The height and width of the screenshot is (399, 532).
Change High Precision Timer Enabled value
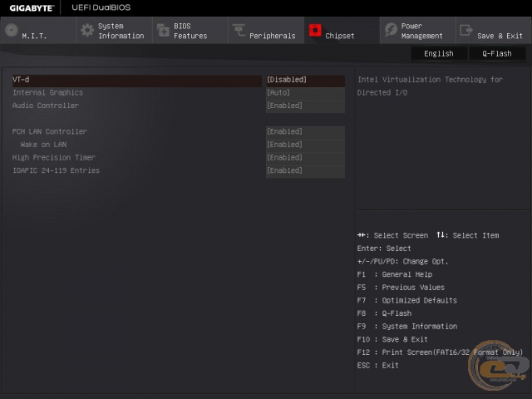pos(305,158)
